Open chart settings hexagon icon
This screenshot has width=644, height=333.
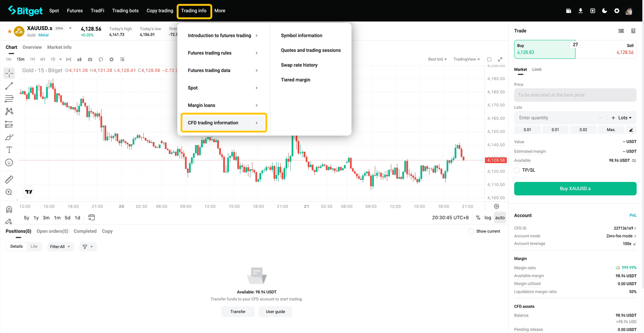pos(112,59)
